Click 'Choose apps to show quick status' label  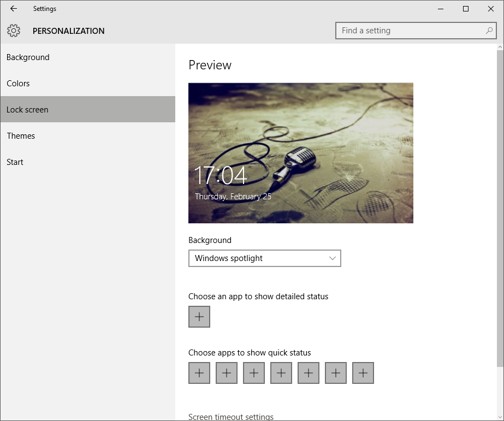pyautogui.click(x=250, y=353)
